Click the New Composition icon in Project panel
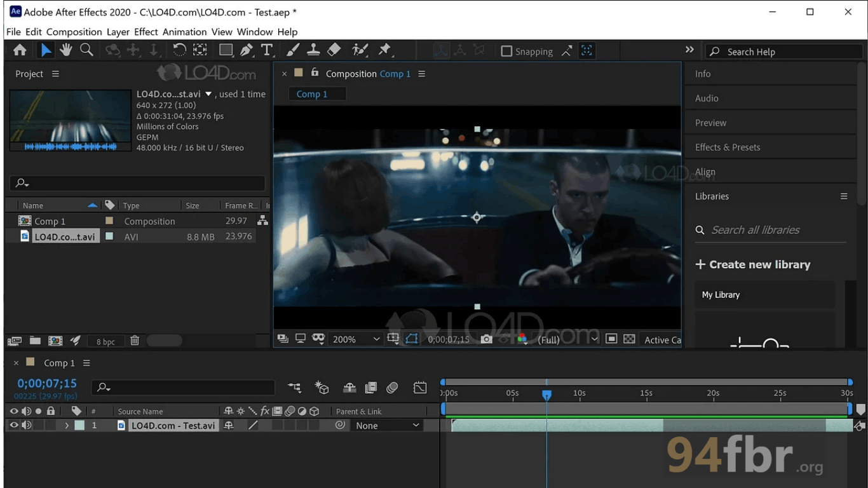Screen dimensions: 868x488 (55, 341)
